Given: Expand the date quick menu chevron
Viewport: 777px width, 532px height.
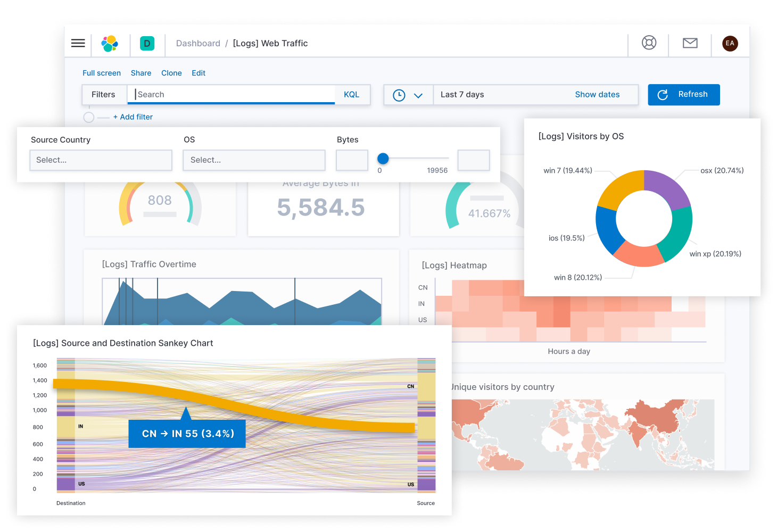Looking at the screenshot, I should point(418,96).
